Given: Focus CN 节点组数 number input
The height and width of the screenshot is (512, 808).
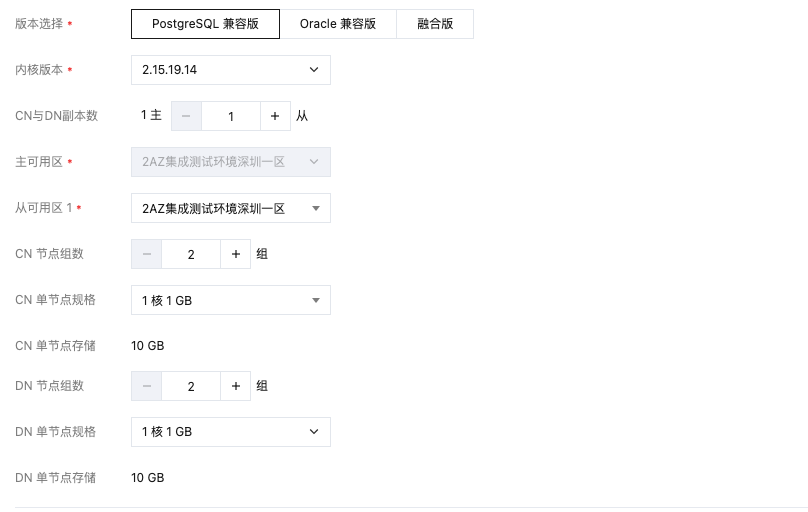Looking at the screenshot, I should click(191, 254).
